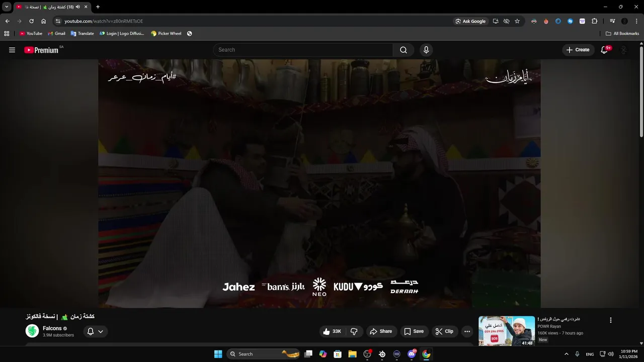
Task: Dislike the video
Action: point(354,331)
